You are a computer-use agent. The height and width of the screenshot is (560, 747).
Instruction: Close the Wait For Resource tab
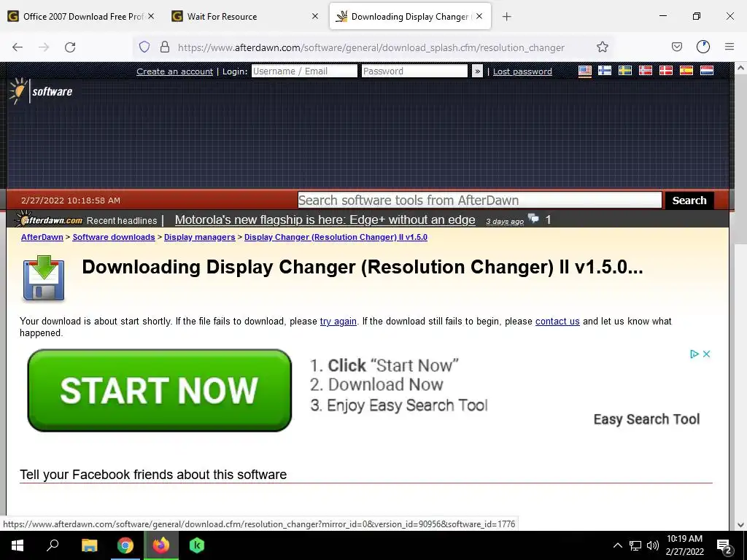pos(315,16)
